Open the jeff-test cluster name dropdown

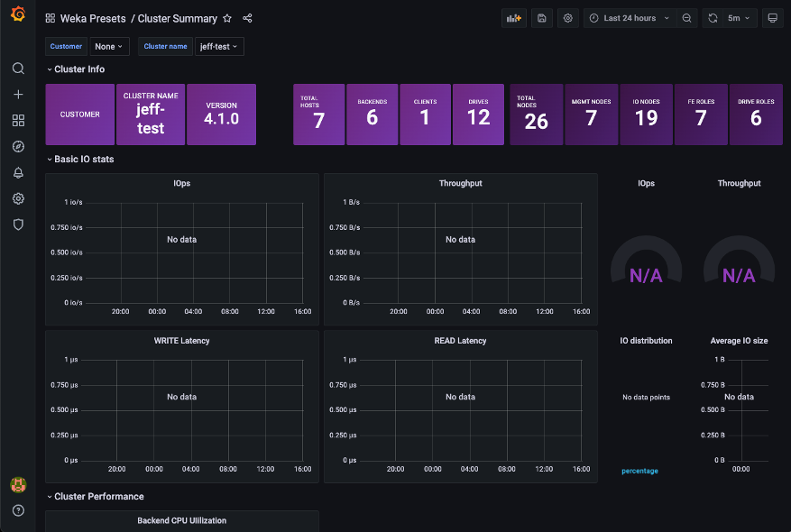pos(219,46)
